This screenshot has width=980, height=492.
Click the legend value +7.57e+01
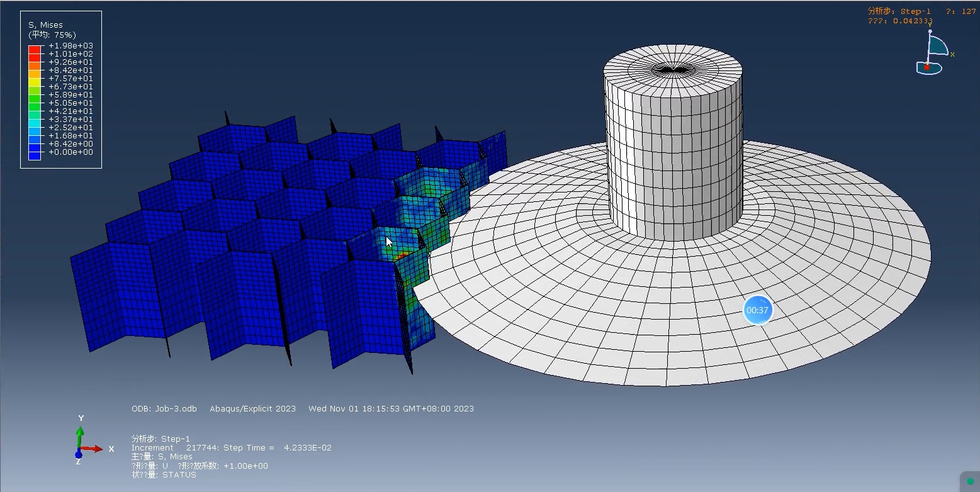(x=70, y=79)
